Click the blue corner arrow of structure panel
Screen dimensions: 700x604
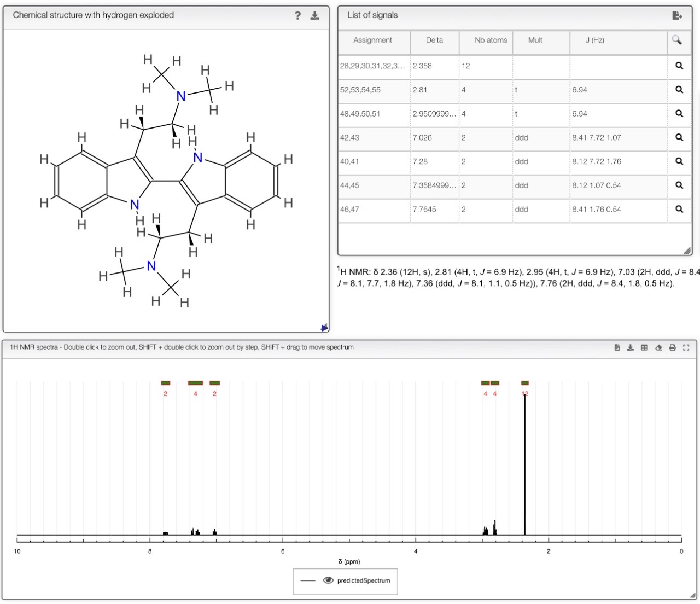324,327
